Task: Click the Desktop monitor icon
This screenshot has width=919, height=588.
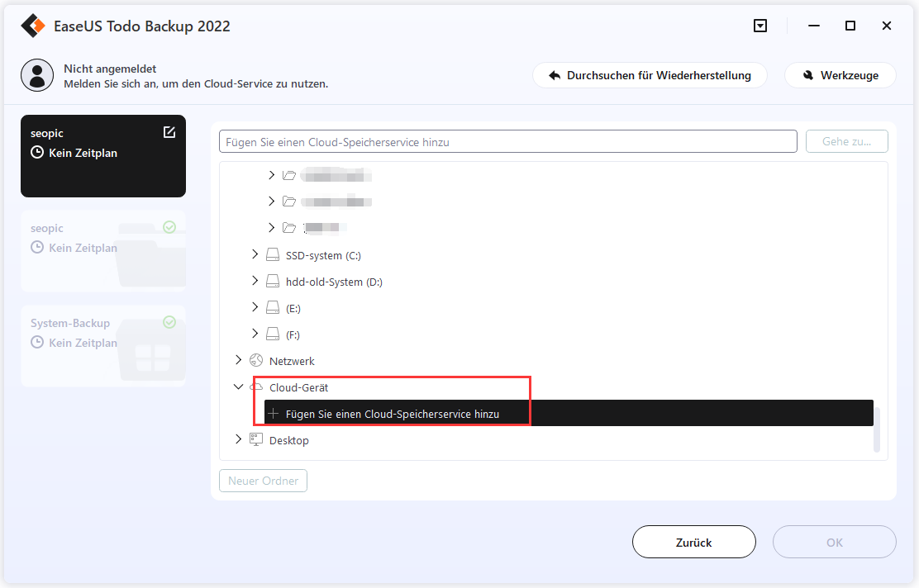Action: (256, 440)
